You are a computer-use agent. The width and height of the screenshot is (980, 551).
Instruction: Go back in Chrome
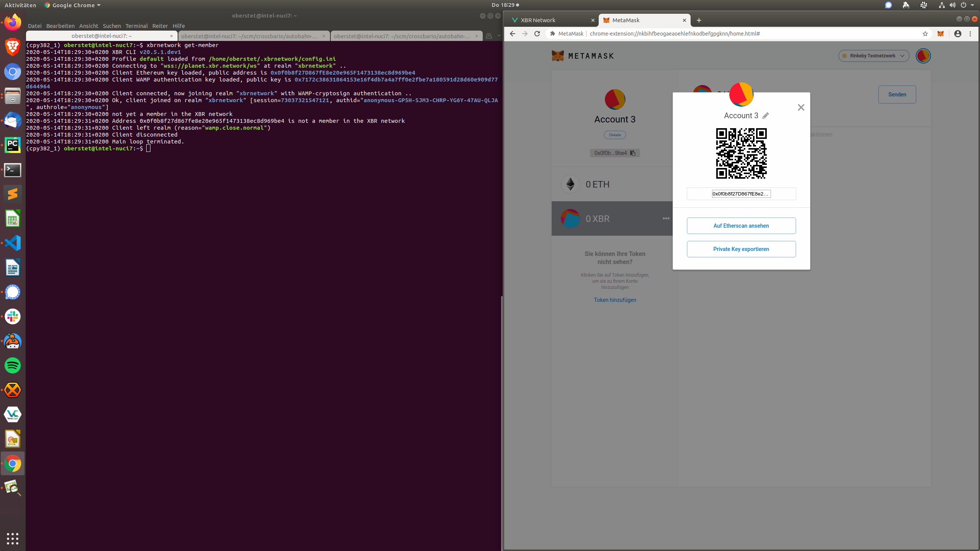[513, 34]
